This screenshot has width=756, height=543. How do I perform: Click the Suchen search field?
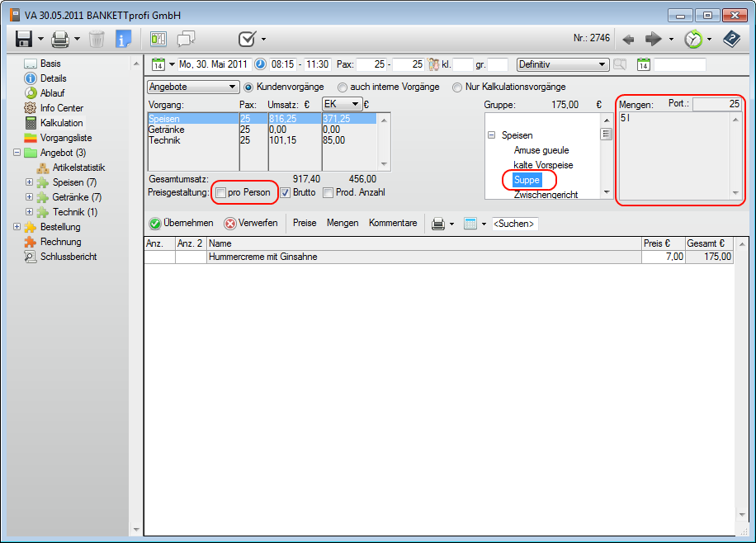(x=514, y=224)
